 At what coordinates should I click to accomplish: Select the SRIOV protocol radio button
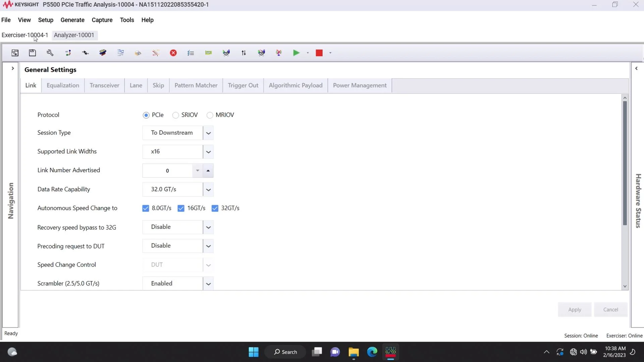tap(175, 115)
